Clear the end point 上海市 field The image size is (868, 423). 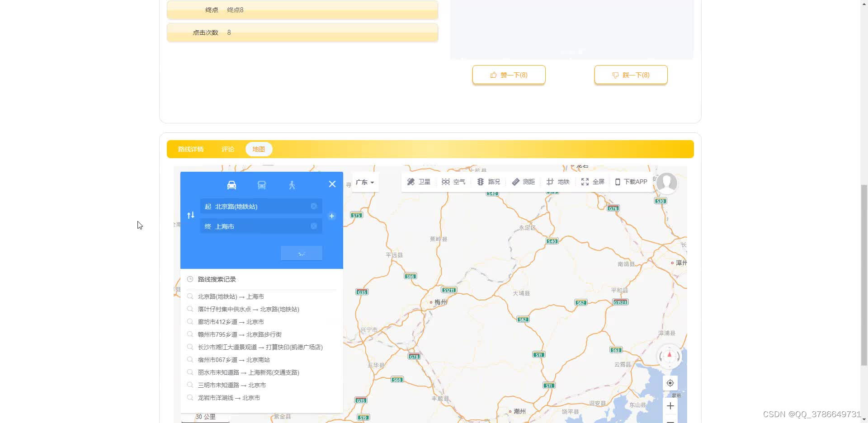[x=314, y=226]
